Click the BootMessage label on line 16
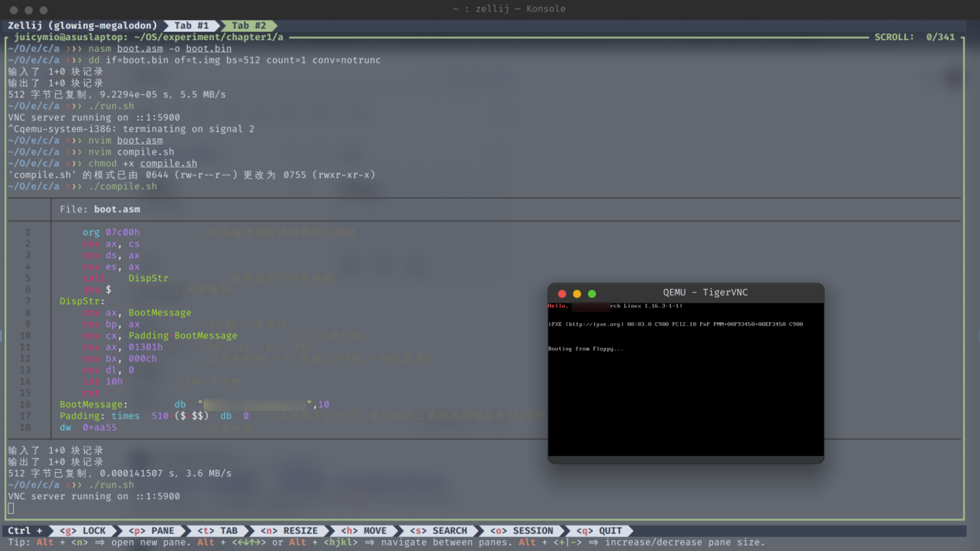The height and width of the screenshot is (551, 980). tap(91, 405)
